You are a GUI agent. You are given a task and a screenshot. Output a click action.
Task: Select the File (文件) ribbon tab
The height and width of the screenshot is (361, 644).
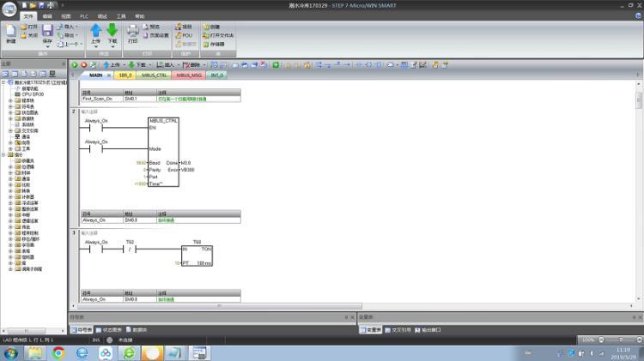tap(28, 16)
